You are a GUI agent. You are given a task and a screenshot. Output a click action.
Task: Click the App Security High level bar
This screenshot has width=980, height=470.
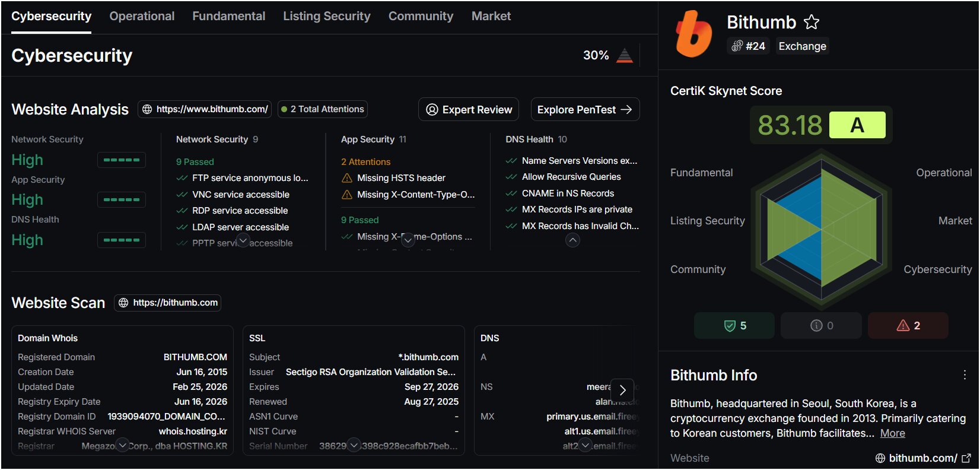pos(122,200)
